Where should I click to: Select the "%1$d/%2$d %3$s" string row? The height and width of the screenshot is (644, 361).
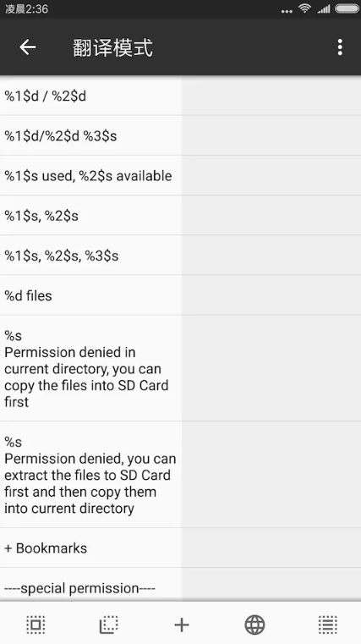[x=90, y=136]
